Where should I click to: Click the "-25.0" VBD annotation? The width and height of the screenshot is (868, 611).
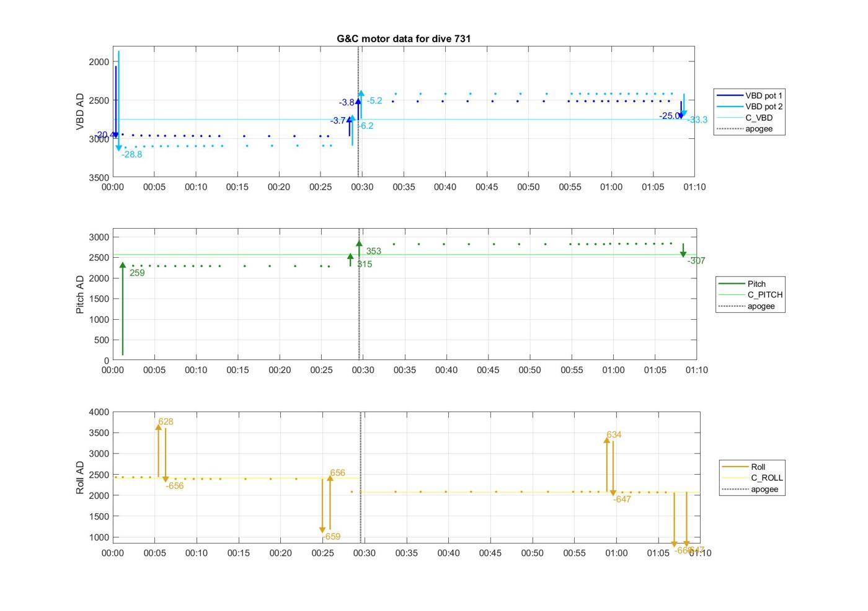[669, 116]
